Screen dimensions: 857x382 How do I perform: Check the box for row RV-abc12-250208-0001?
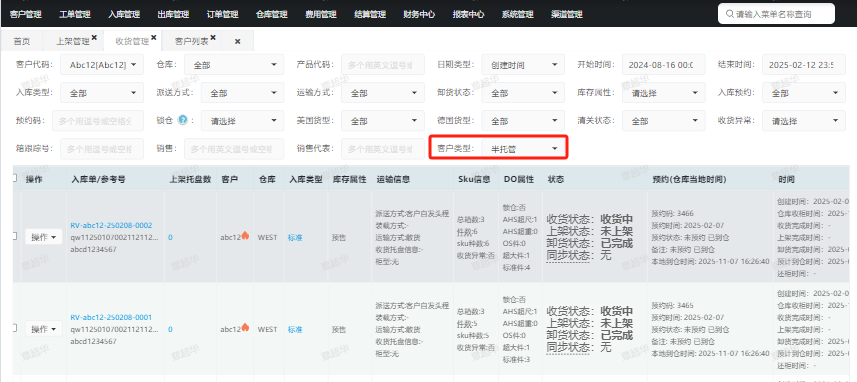(x=15, y=328)
